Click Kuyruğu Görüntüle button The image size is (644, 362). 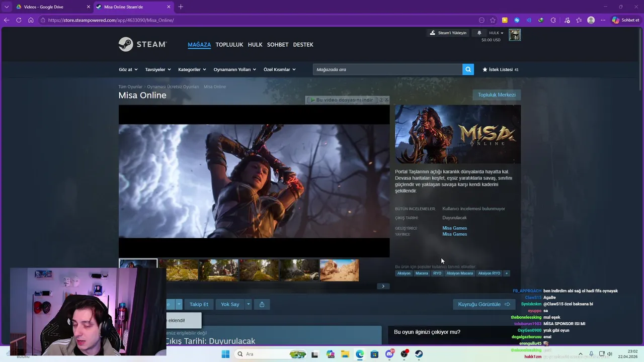click(x=484, y=304)
